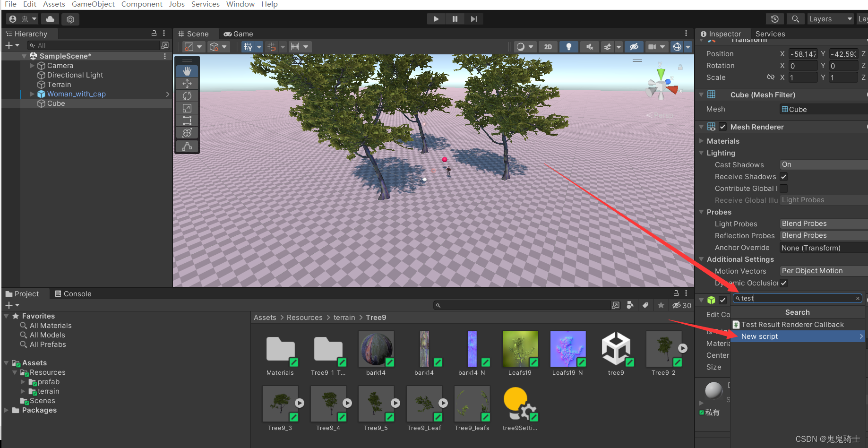Select the custom editor tools icon
This screenshot has height=448, width=868.
[x=187, y=146]
